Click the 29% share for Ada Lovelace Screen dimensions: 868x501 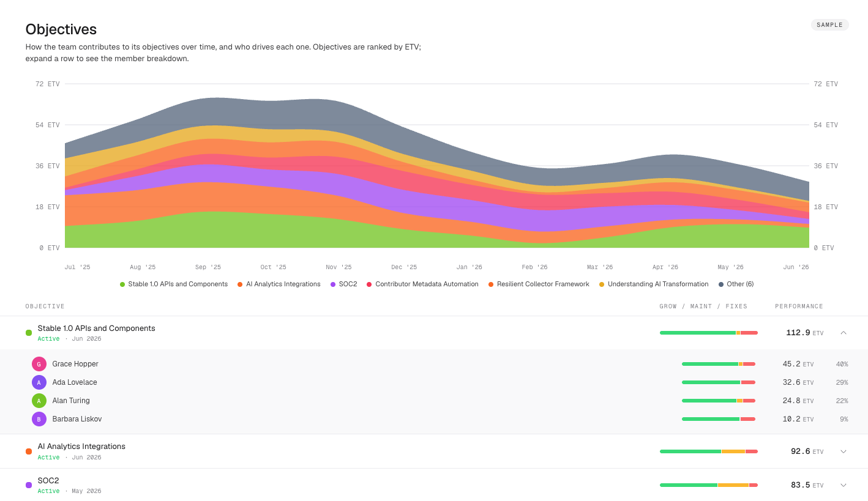click(842, 383)
